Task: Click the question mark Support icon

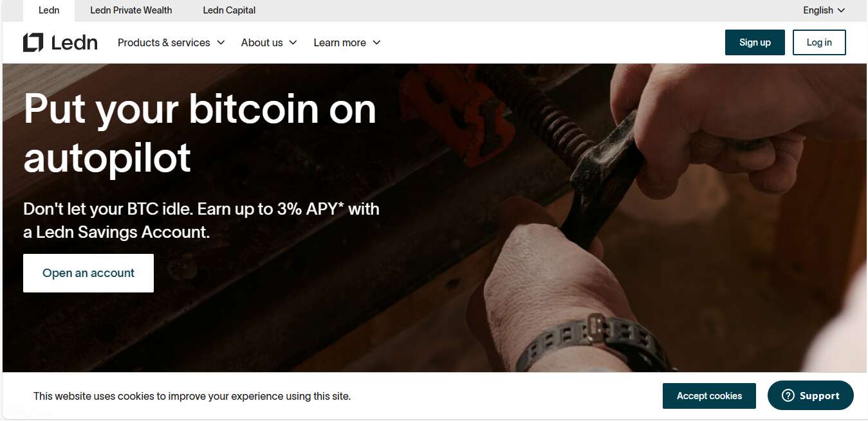Action: (788, 396)
